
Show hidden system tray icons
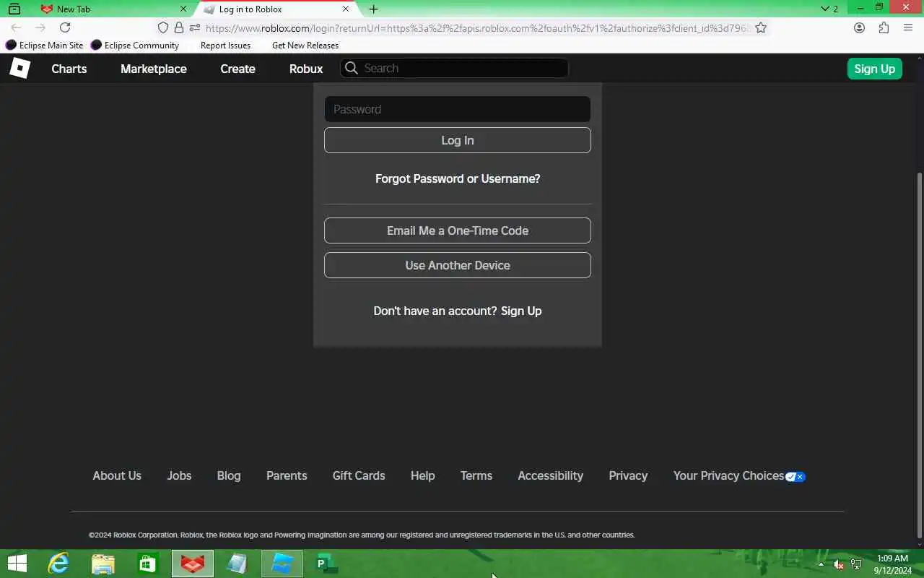(821, 564)
